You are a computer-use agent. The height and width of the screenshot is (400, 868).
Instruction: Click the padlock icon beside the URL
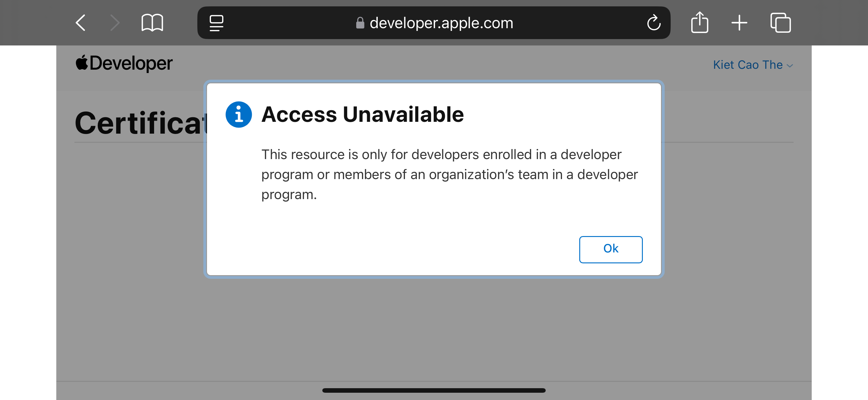point(360,23)
